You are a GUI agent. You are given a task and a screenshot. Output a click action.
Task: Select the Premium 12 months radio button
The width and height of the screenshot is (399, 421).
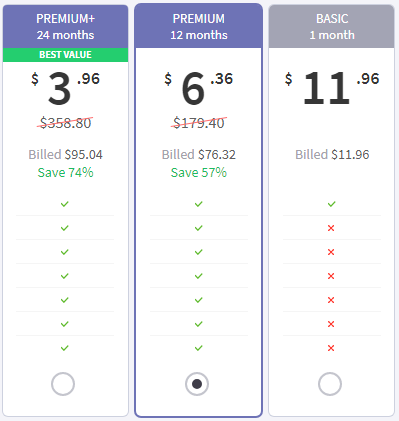pyautogui.click(x=197, y=384)
